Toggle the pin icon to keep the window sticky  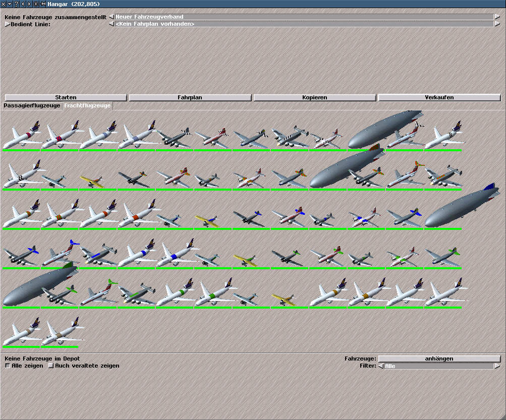[x=42, y=4]
